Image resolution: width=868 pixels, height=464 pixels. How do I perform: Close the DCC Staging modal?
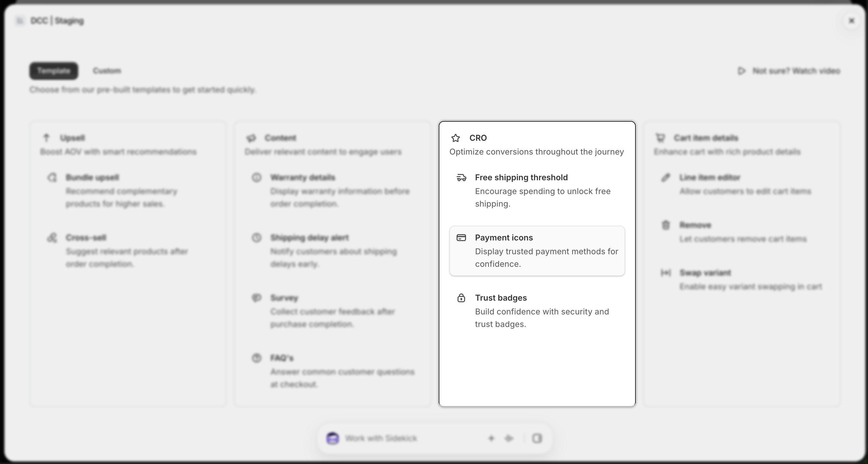click(851, 21)
